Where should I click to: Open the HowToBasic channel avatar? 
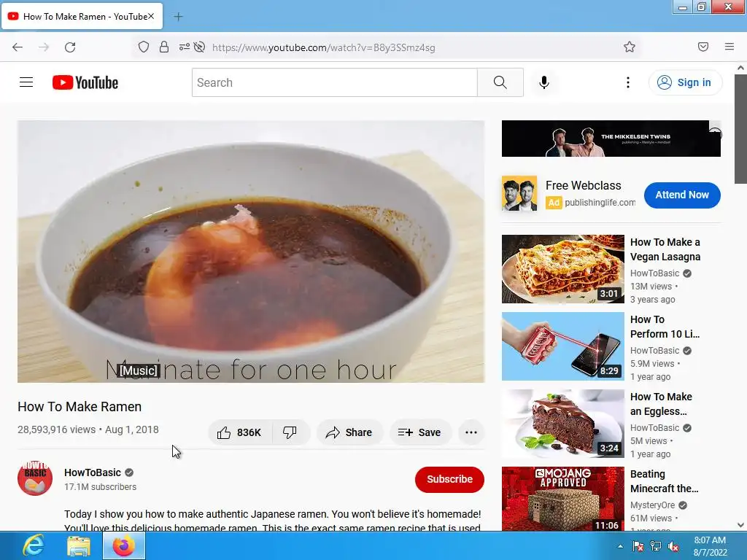point(35,478)
